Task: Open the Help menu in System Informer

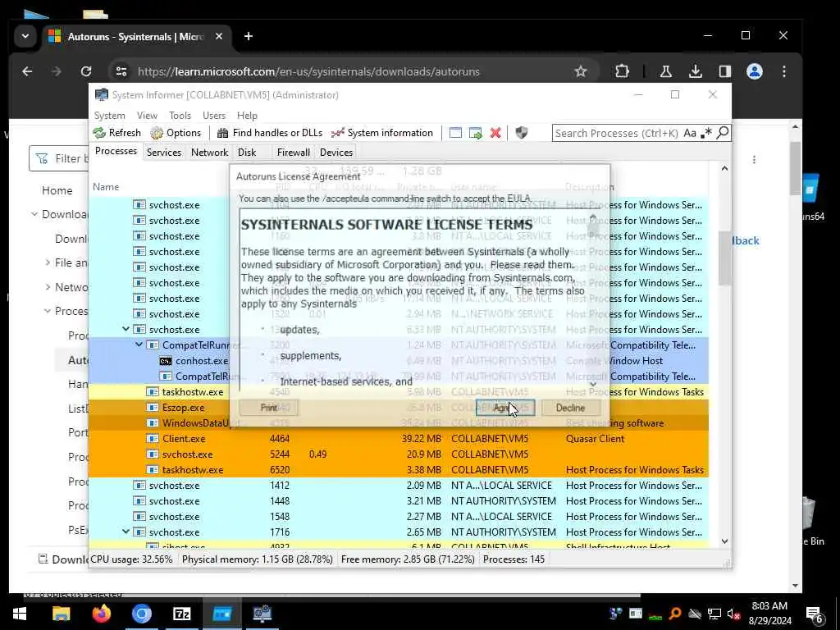Action: coord(247,116)
